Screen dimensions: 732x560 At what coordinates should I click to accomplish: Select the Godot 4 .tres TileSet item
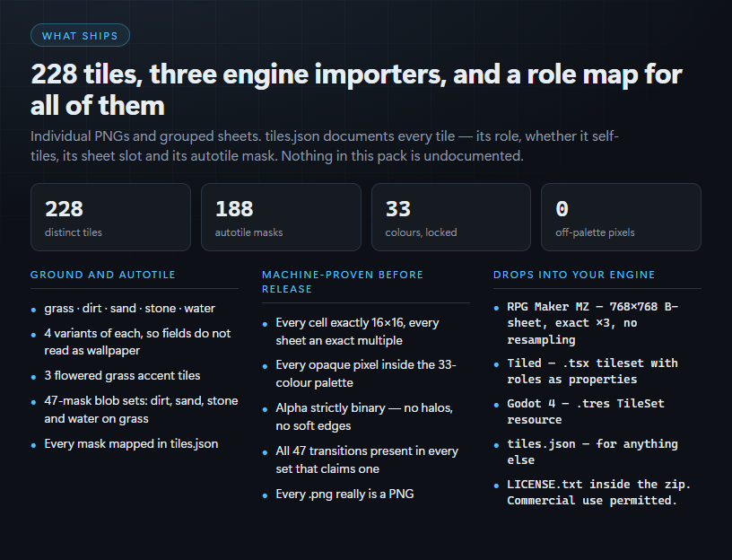tap(586, 412)
